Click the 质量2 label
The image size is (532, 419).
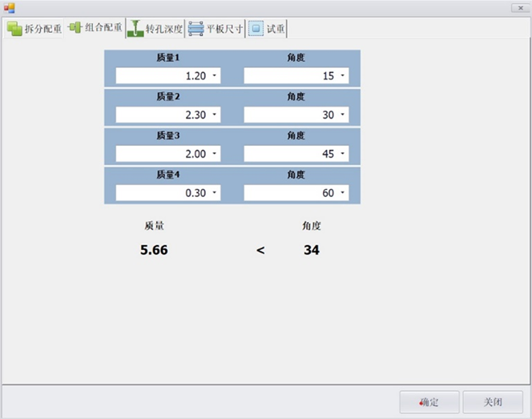coord(168,97)
